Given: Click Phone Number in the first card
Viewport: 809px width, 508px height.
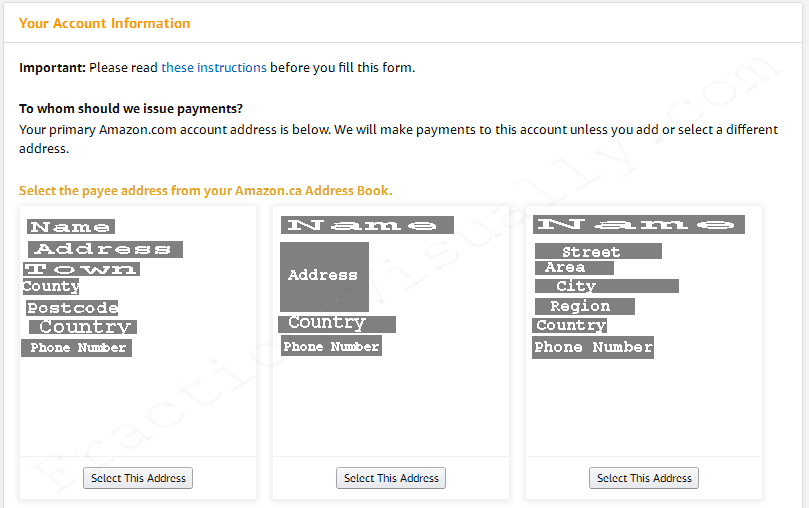Looking at the screenshot, I should (76, 348).
